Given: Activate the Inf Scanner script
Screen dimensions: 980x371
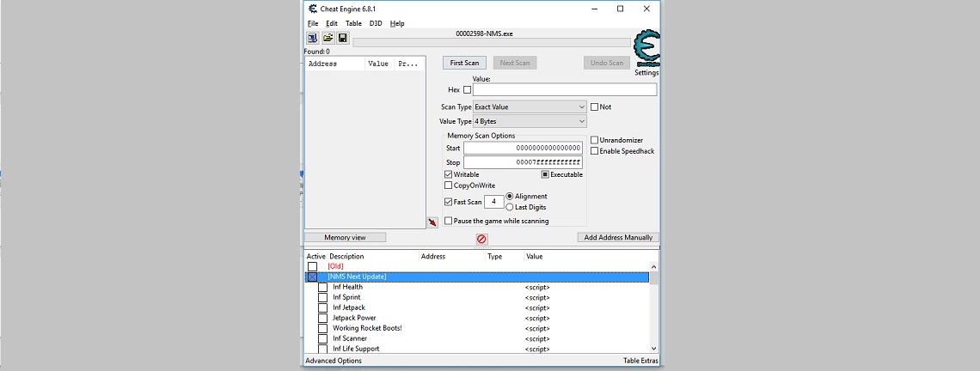Looking at the screenshot, I should pos(322,338).
